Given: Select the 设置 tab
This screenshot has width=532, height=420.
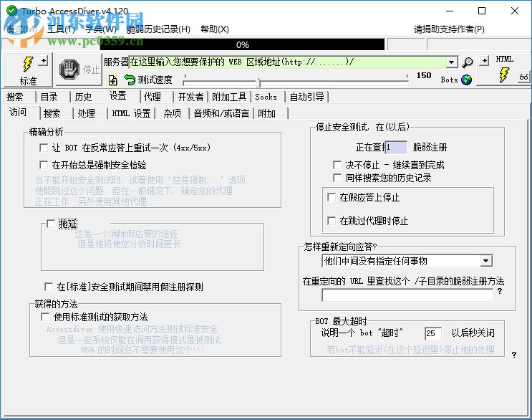Looking at the screenshot, I should pos(122,96).
